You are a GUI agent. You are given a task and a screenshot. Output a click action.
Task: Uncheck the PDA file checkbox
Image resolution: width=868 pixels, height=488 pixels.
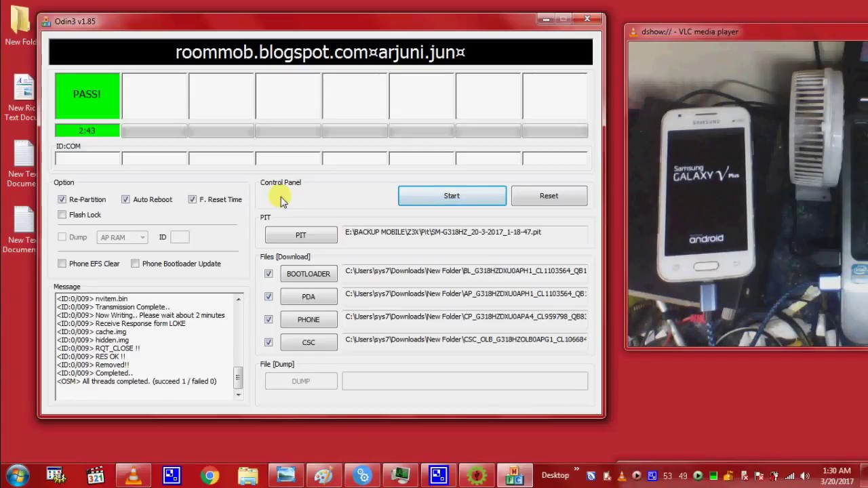pos(269,297)
